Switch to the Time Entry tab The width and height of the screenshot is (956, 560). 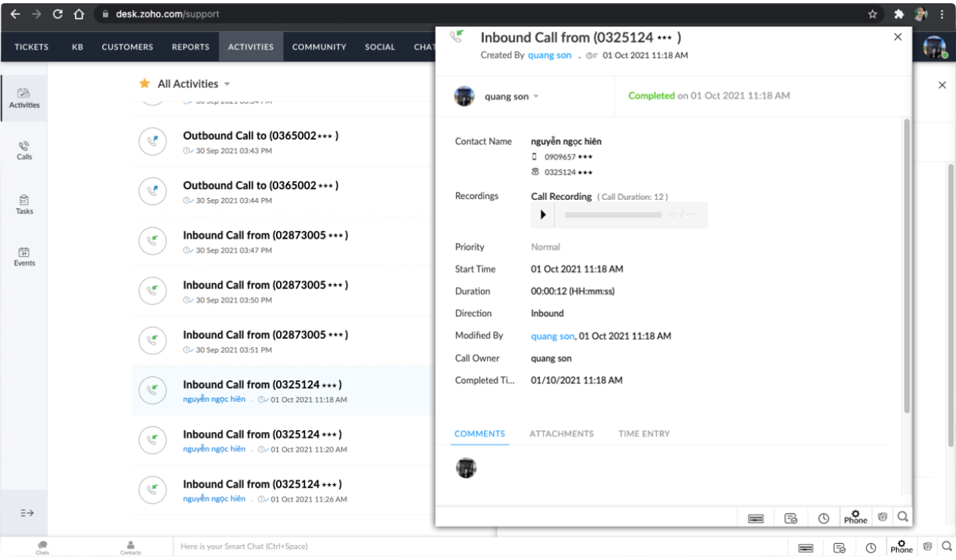(x=644, y=434)
